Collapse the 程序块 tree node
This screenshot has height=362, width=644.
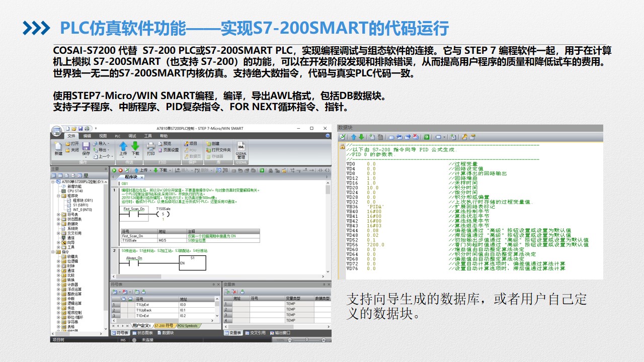[58, 196]
